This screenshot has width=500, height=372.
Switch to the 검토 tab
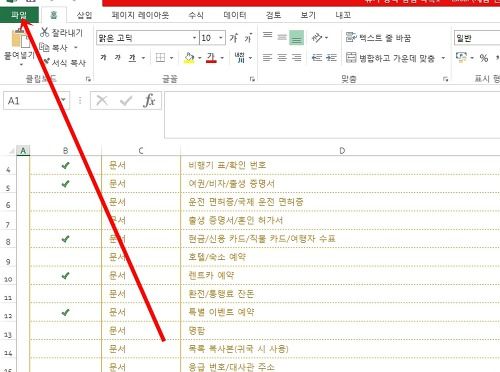[273, 15]
